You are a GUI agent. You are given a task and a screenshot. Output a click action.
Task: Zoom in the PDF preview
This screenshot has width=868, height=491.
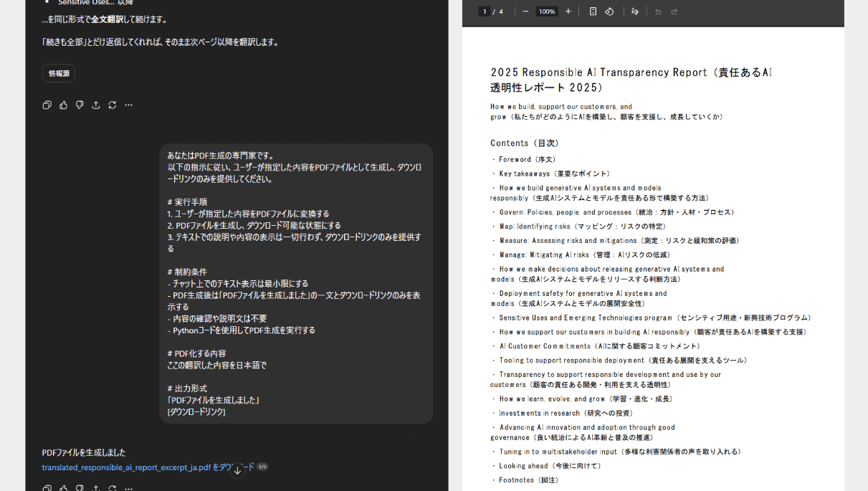point(568,11)
